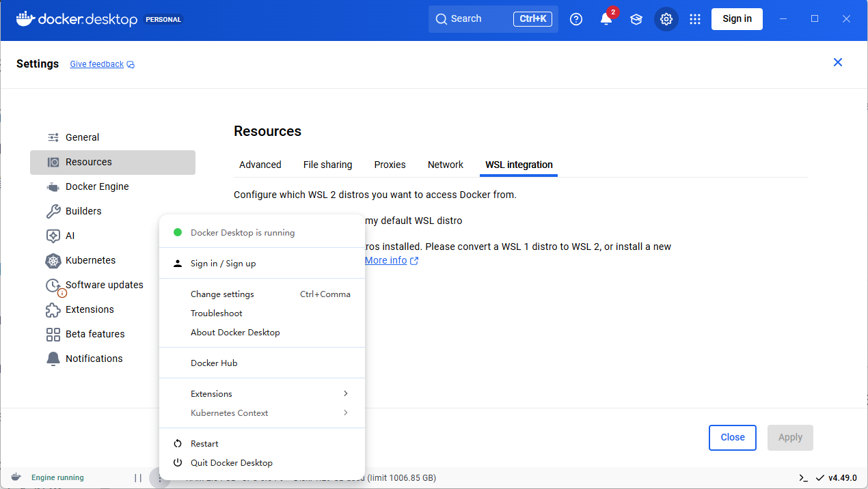868x489 pixels.
Task: Click the General settings sliders icon
Action: (x=53, y=137)
